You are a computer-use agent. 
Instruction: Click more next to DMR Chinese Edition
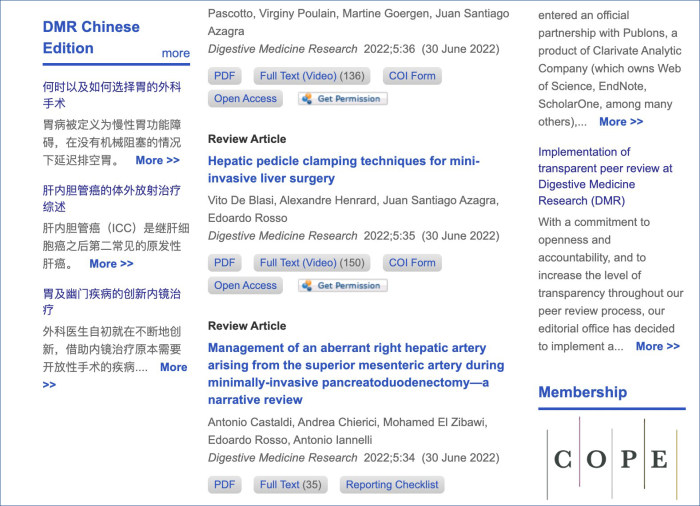175,53
